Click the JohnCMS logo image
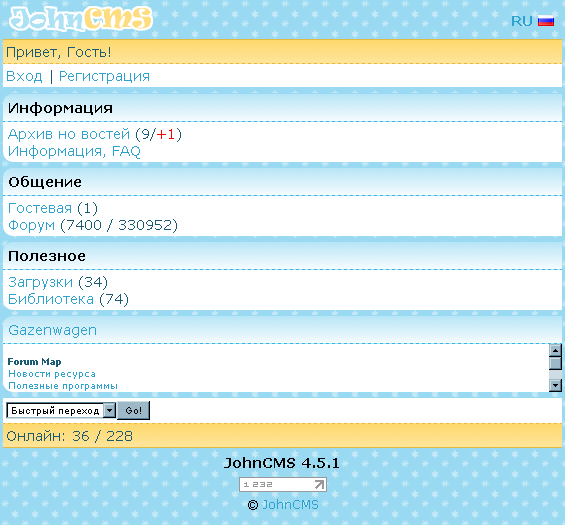The height and width of the screenshot is (525, 565). [81, 18]
